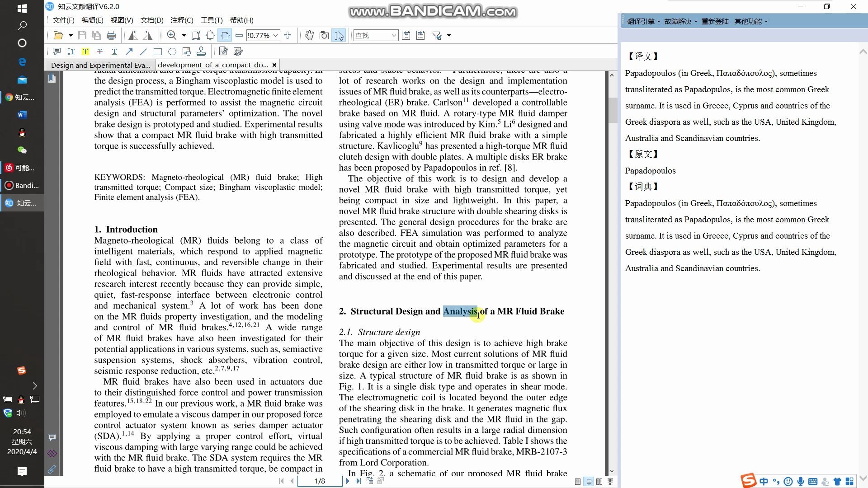Toggle continuous page layout
This screenshot has height=488, width=868.
click(589, 482)
